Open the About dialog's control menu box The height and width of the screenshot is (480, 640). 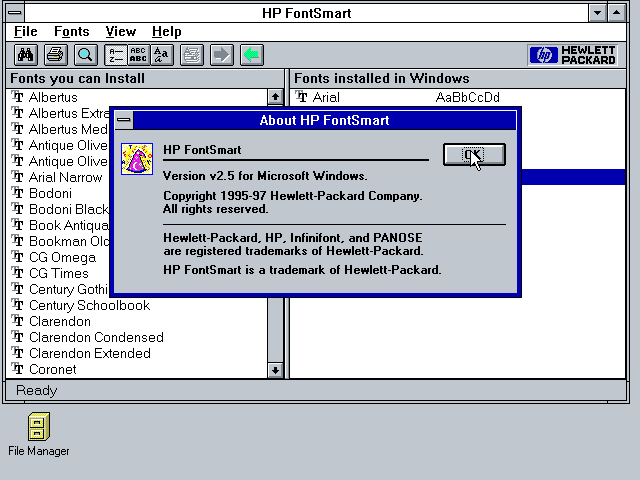point(124,120)
